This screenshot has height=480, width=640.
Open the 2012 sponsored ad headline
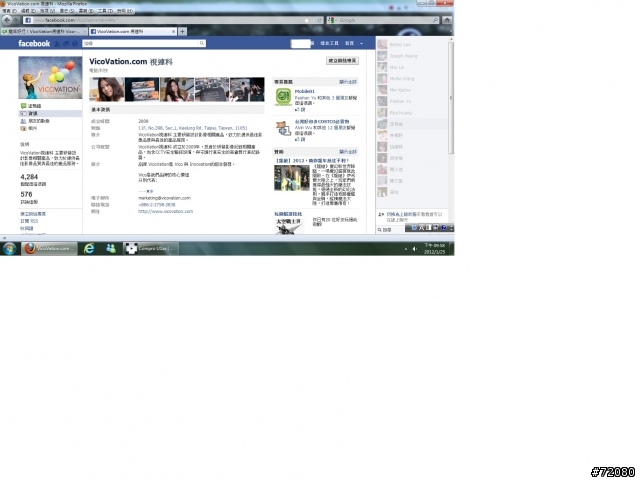311,161
